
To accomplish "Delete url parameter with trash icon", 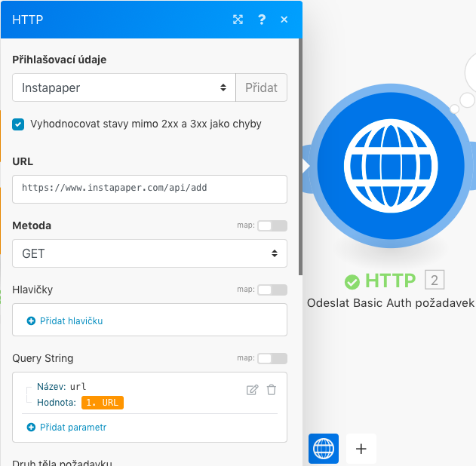I will (x=272, y=390).
